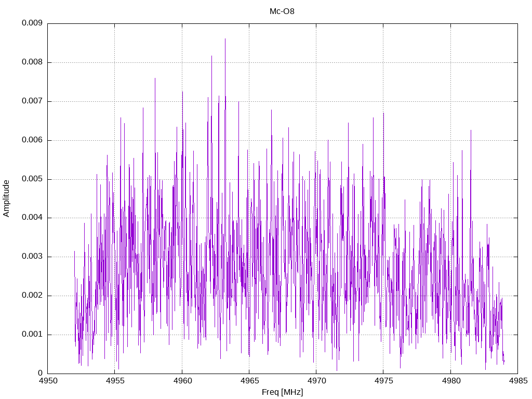This screenshot has width=532, height=399.
Task: Click the tallest spectrum peak near 4963 MHz
Action: pyautogui.click(x=225, y=39)
